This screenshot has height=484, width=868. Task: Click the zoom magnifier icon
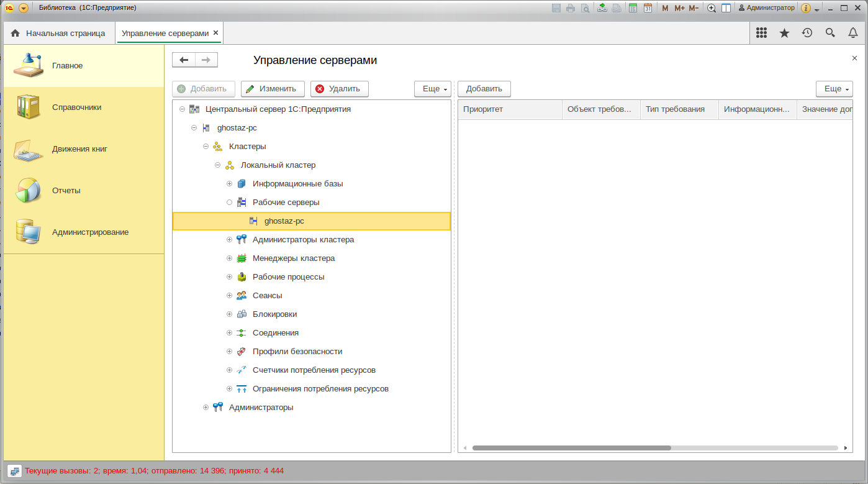tap(712, 8)
